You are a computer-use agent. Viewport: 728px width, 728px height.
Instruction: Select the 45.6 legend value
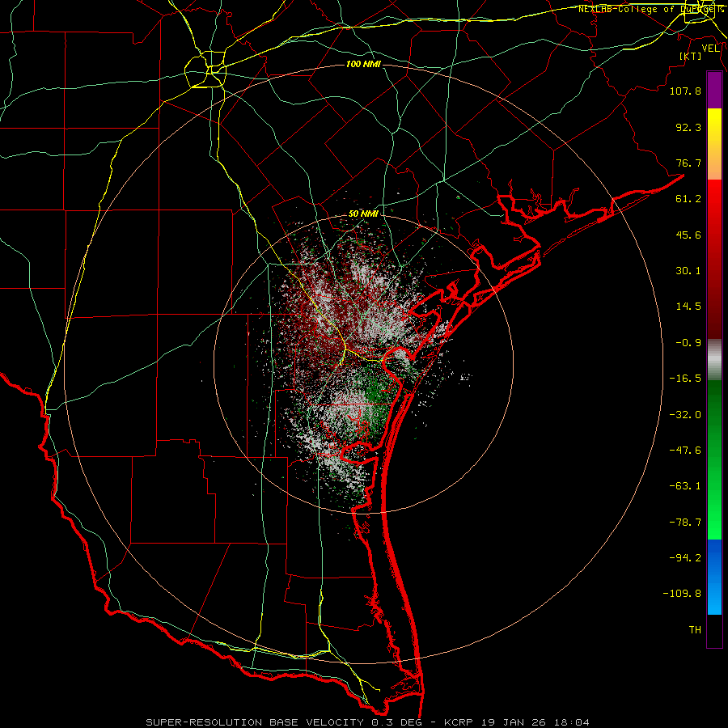tap(688, 235)
